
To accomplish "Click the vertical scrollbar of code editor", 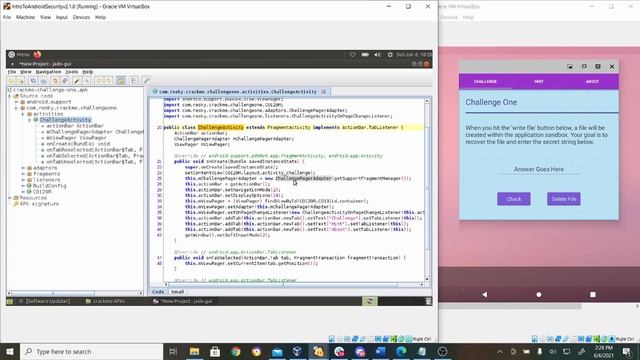I will (427, 189).
